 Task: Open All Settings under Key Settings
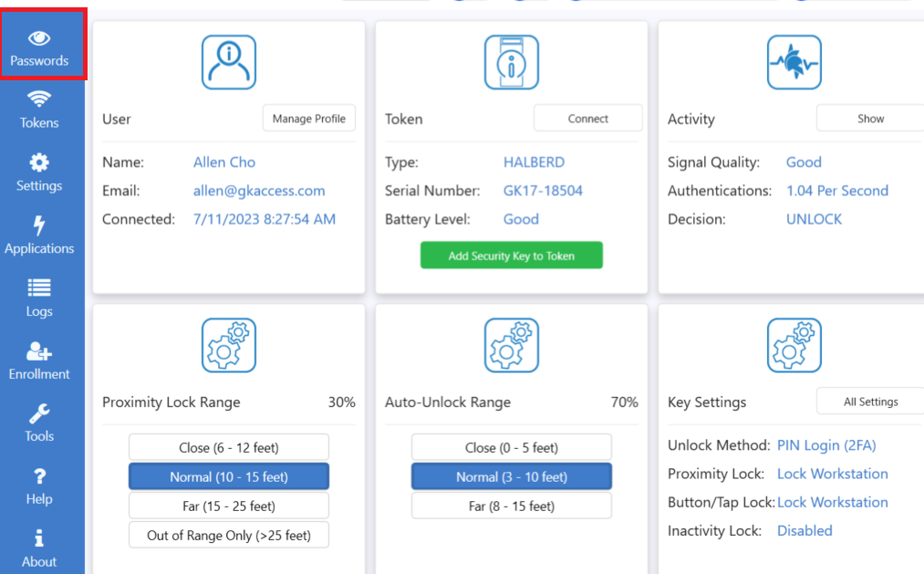870,402
